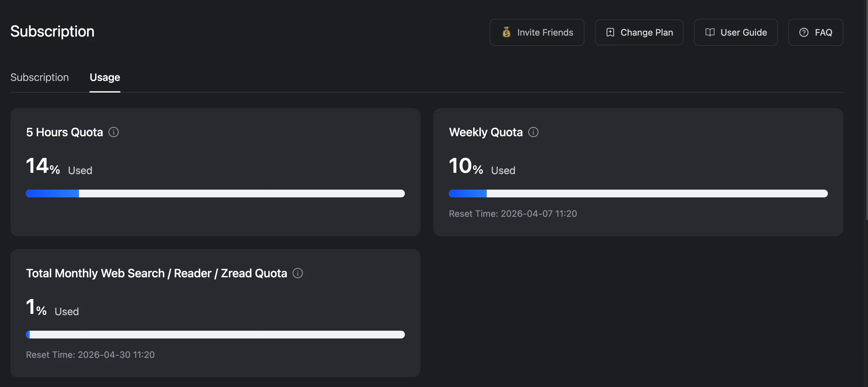Click the monthly quota reset time text
Viewport: 868px width, 387px height.
90,355
